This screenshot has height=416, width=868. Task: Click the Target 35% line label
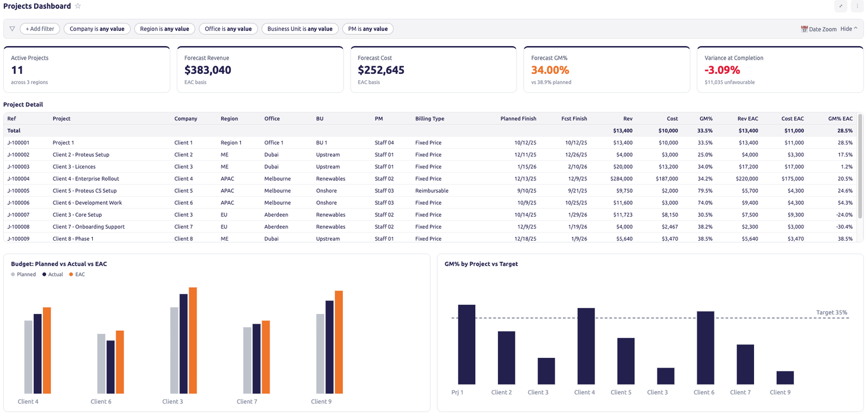(x=832, y=312)
